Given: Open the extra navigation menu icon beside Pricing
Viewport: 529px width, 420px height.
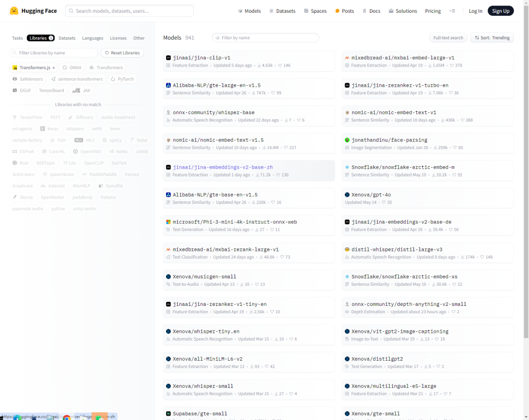Looking at the screenshot, I should (452, 11).
